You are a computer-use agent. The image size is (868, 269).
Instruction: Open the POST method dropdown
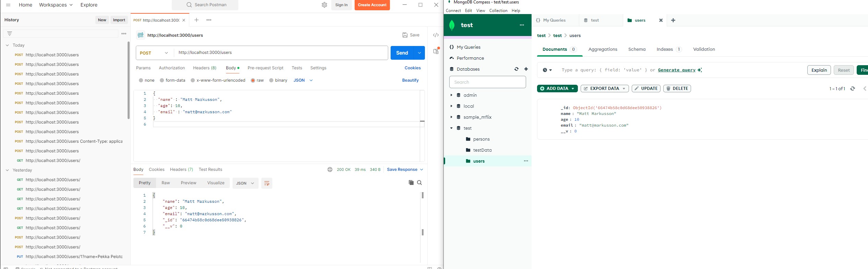(x=155, y=53)
